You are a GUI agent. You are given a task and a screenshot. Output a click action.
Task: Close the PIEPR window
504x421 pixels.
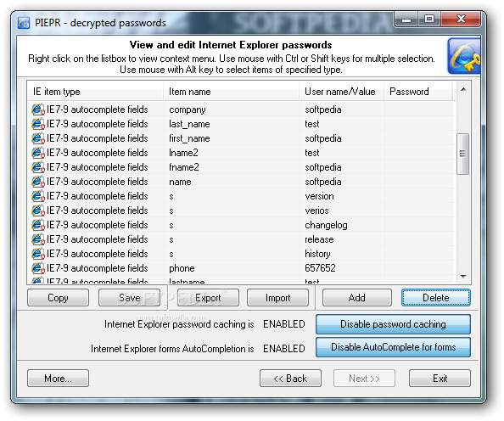coord(461,20)
